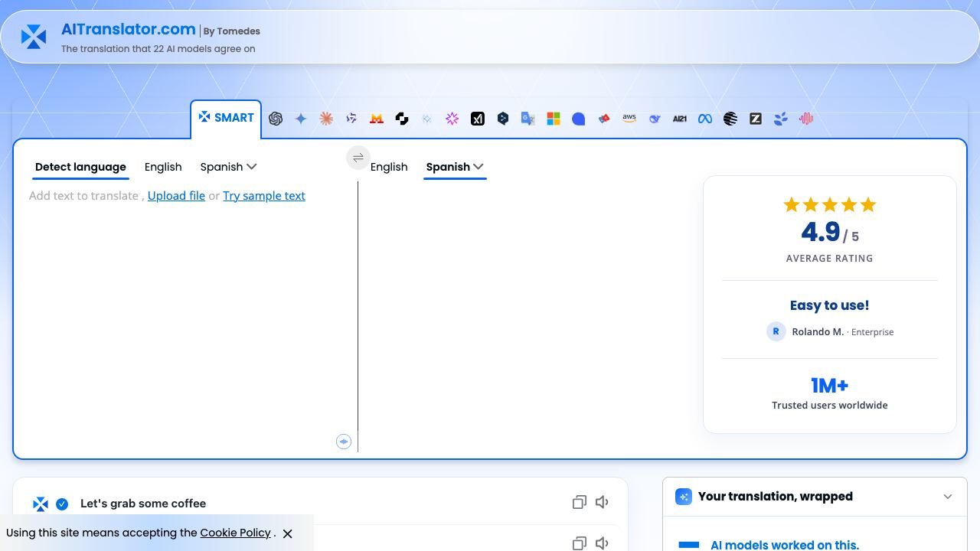The width and height of the screenshot is (980, 551).
Task: Dismiss the cookie notice
Action: coord(288,533)
